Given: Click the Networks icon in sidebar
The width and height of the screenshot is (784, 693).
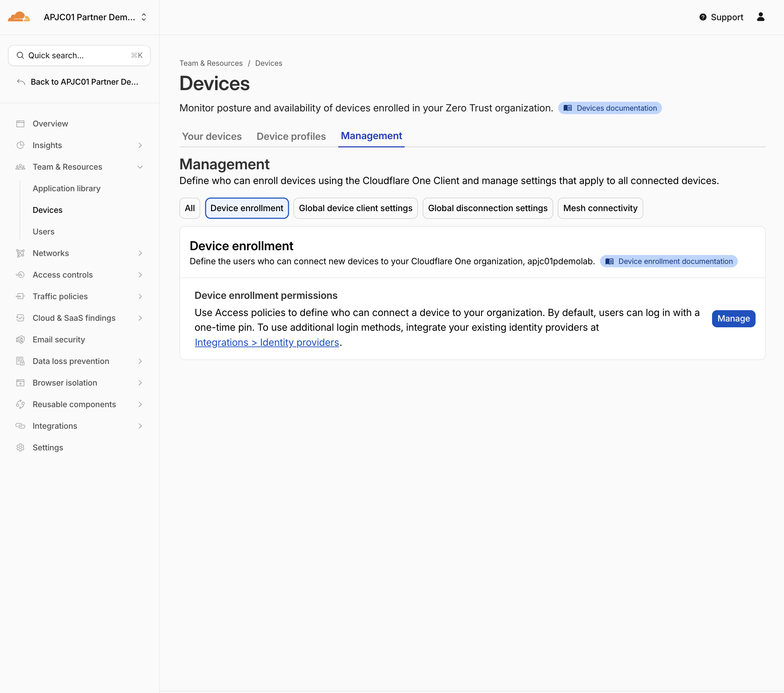Looking at the screenshot, I should click(x=20, y=253).
